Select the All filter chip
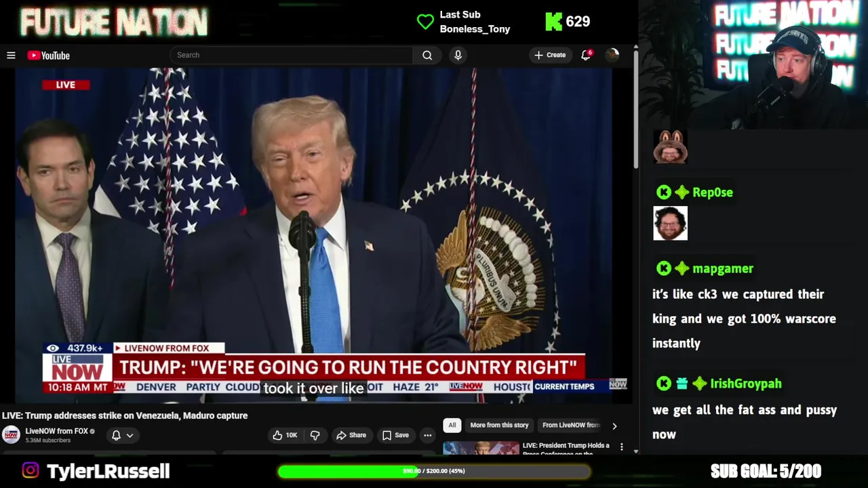Image resolution: width=868 pixels, height=488 pixels. coord(452,425)
